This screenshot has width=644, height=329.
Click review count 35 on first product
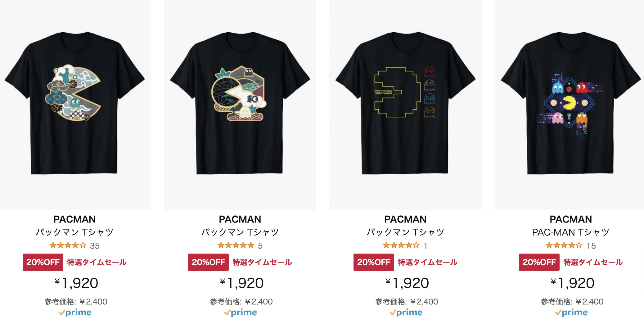tap(95, 246)
